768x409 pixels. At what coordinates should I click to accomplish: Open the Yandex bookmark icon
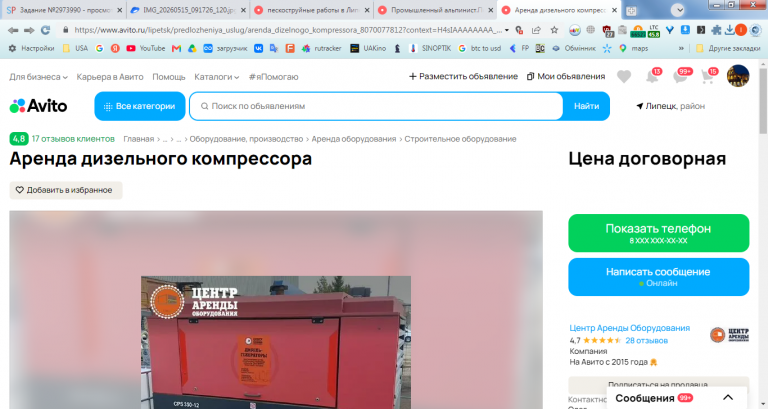(115, 48)
